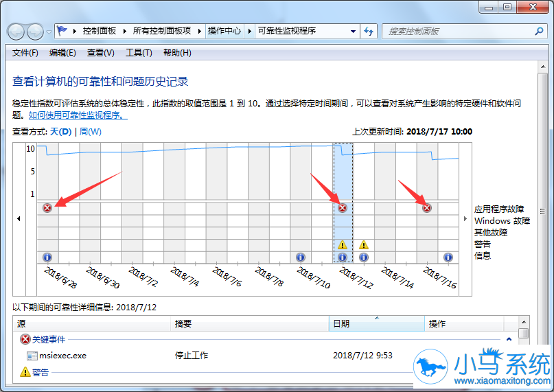Expand the 操作中心 breadcrumb arrow
The width and height of the screenshot is (554, 392).
[249, 31]
